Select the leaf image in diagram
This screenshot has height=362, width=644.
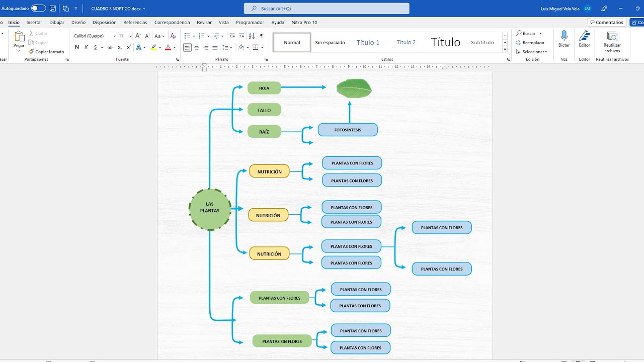coord(354,89)
